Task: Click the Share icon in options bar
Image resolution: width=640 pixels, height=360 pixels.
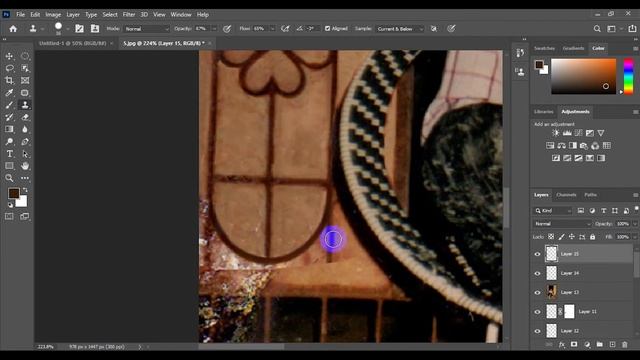Action: [632, 29]
